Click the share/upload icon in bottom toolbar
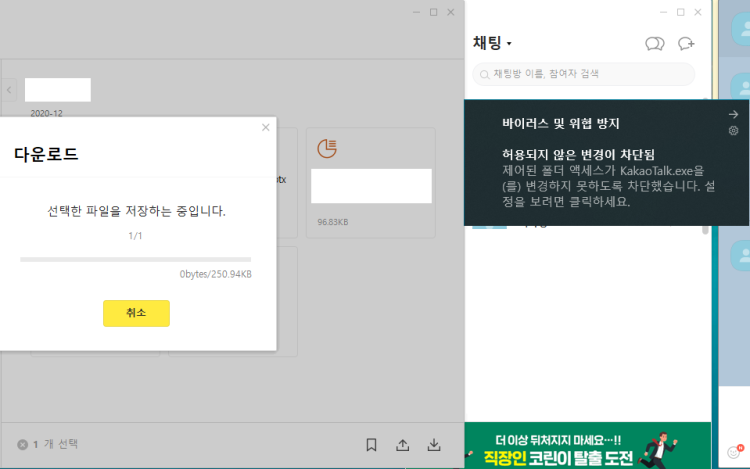This screenshot has width=750, height=469. [403, 444]
